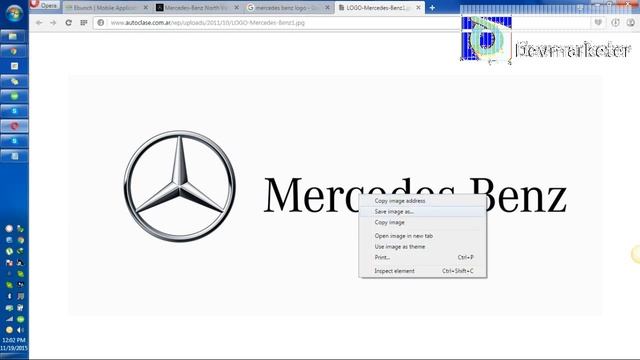Open Google Chrome taskbar icon
The image size is (640, 360).
[x=14, y=51]
